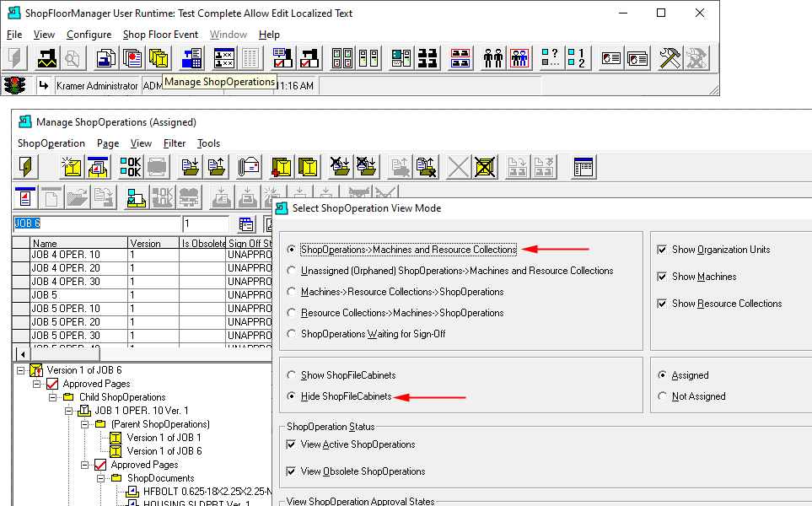Select Machines->Resource Collections->ShopOperations radio

click(x=292, y=292)
